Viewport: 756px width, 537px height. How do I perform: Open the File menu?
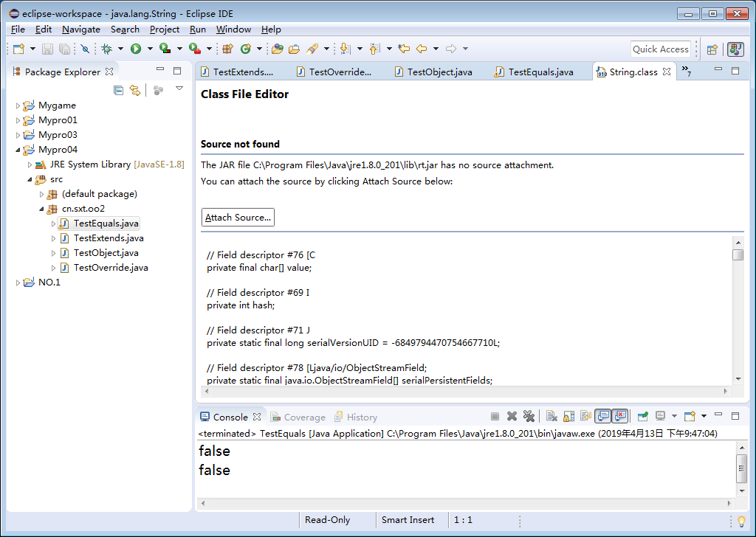click(18, 30)
